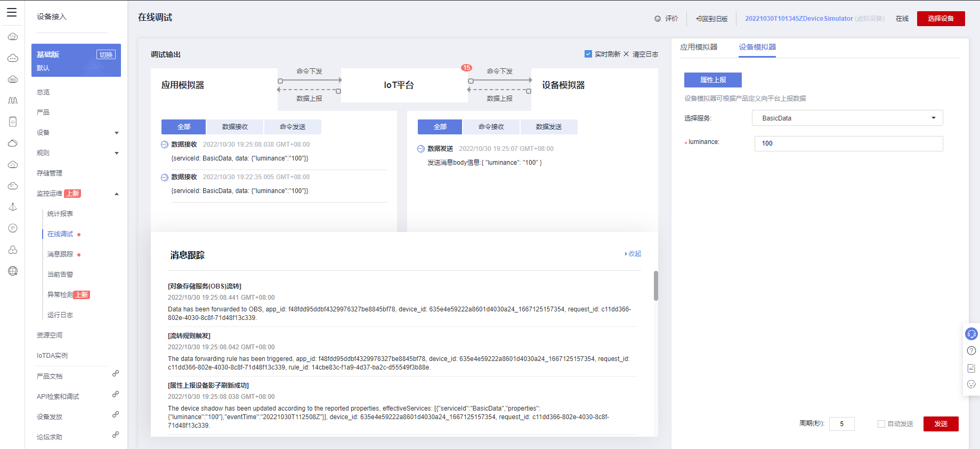Enable the 自动发送 checkbox
980x449 pixels.
click(x=881, y=424)
